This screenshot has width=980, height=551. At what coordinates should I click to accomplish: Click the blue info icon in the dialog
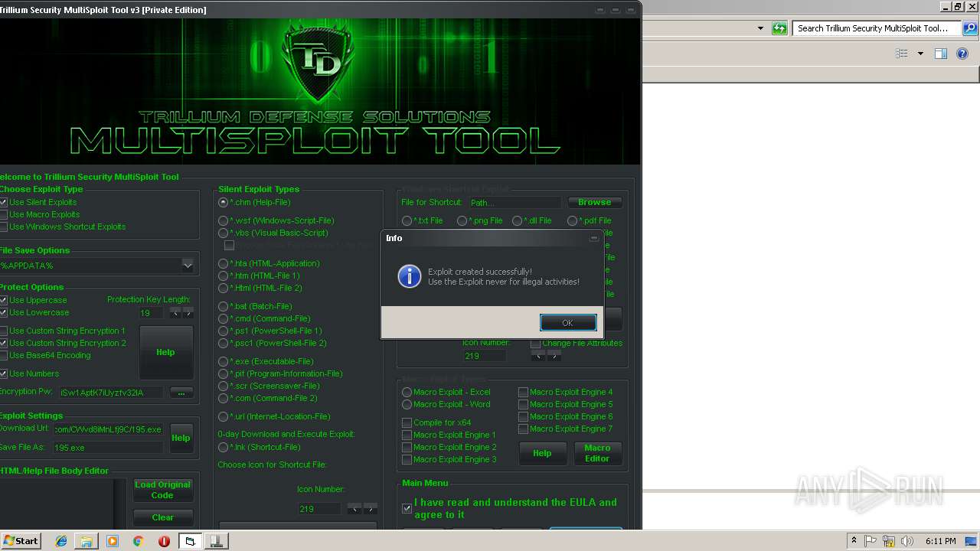pyautogui.click(x=410, y=276)
